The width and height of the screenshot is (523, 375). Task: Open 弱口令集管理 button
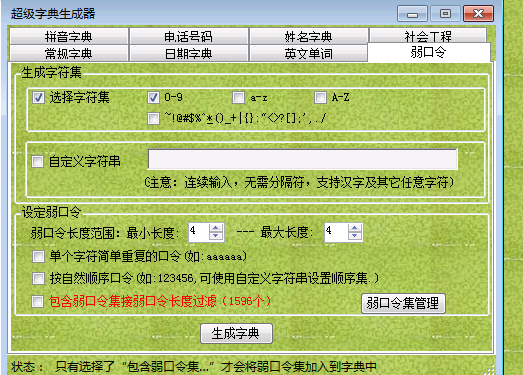pyautogui.click(x=403, y=303)
